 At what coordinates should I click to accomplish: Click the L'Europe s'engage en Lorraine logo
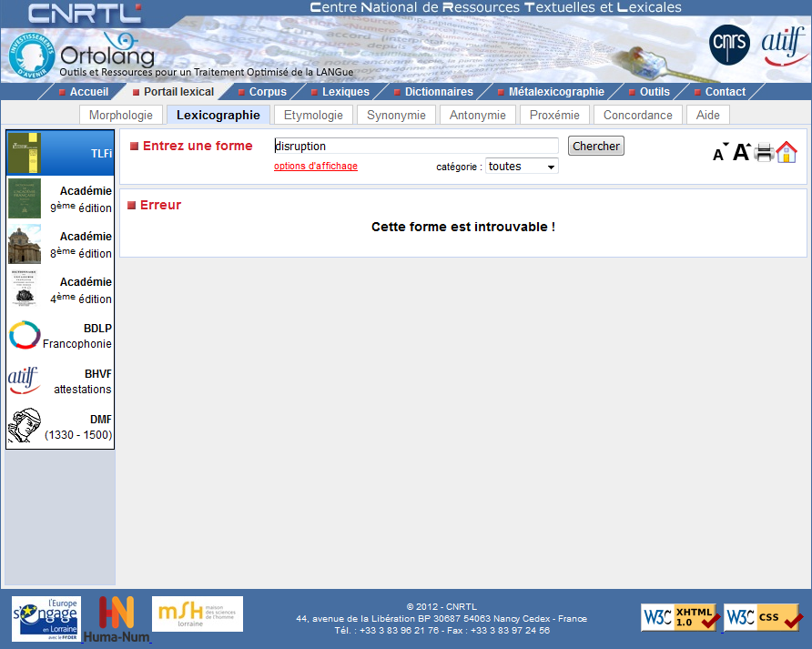pyautogui.click(x=46, y=619)
